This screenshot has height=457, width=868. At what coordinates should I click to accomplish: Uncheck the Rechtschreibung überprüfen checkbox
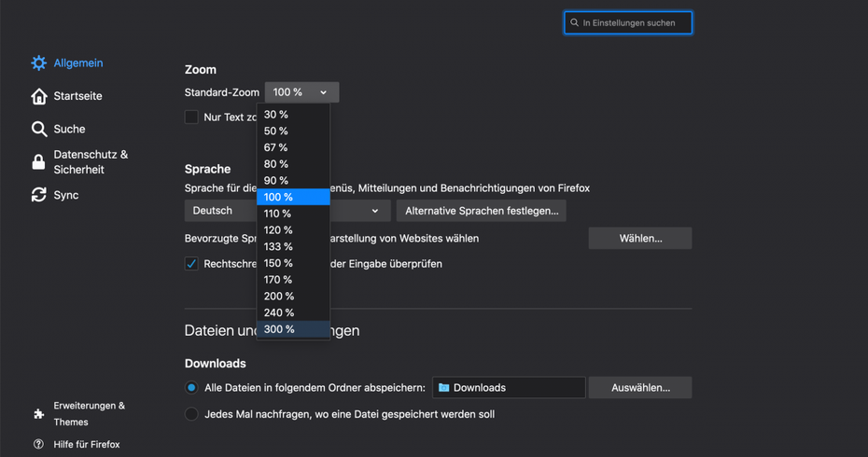point(191,264)
